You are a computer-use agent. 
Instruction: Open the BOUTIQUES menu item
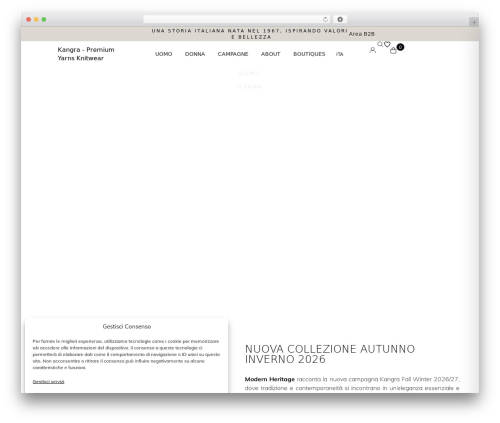pyautogui.click(x=309, y=54)
